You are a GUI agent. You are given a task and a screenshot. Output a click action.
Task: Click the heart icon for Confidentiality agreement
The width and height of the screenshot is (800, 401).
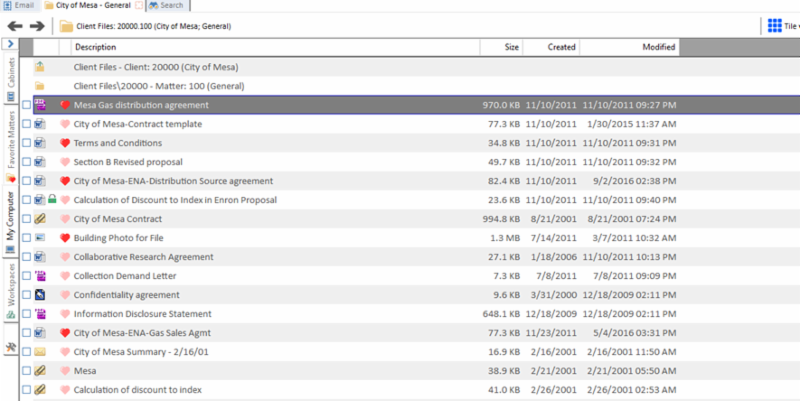click(x=65, y=295)
